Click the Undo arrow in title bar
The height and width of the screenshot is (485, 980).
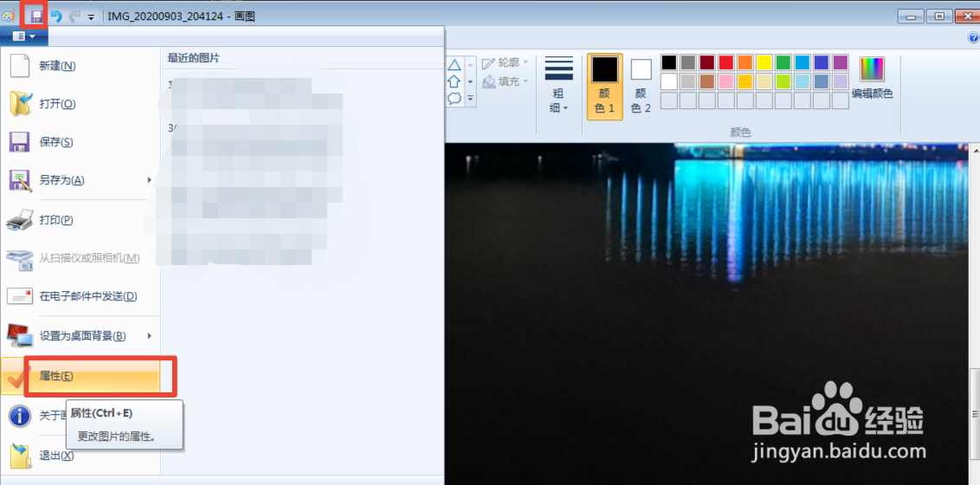[56, 16]
